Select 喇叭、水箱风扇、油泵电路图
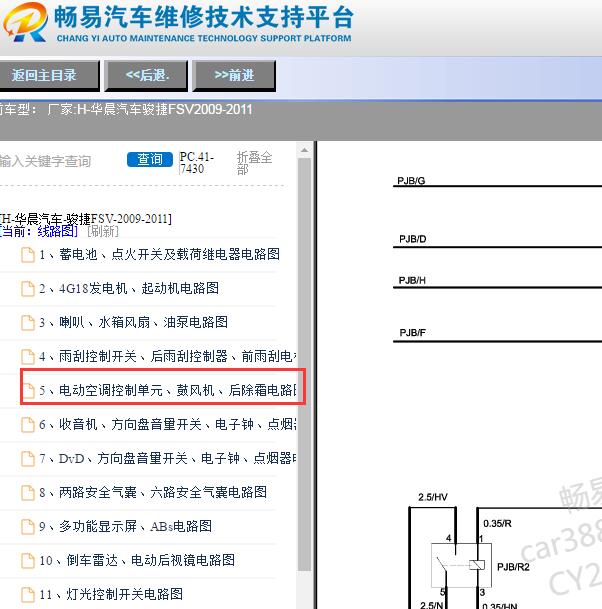This screenshot has height=609, width=602. [x=133, y=322]
